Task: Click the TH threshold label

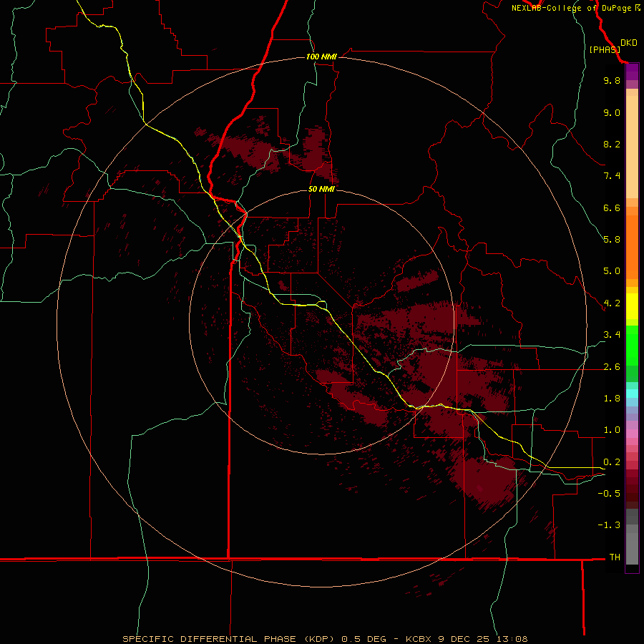Action: 615,557
